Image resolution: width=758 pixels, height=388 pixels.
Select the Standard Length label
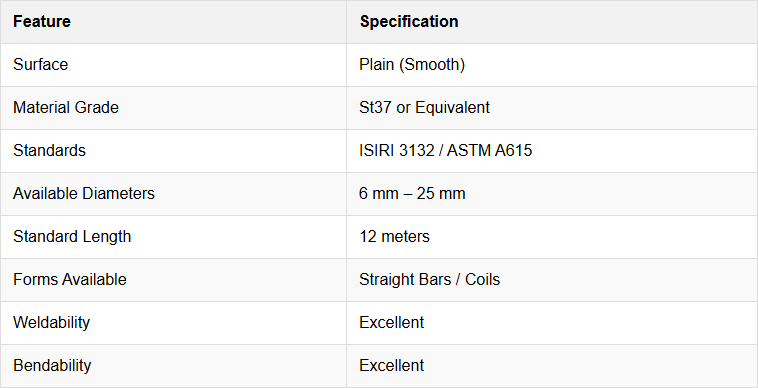pos(72,236)
